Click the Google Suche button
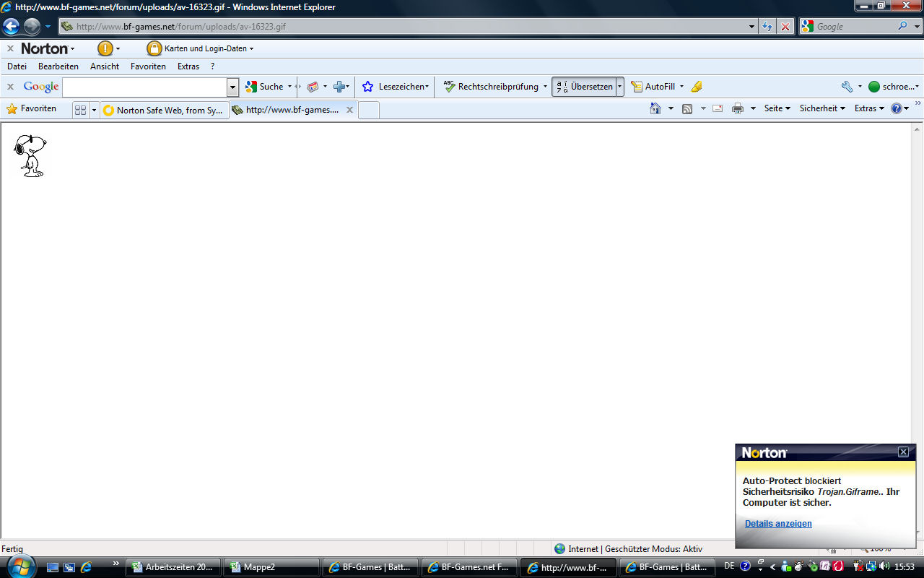The height and width of the screenshot is (578, 924). [264, 87]
